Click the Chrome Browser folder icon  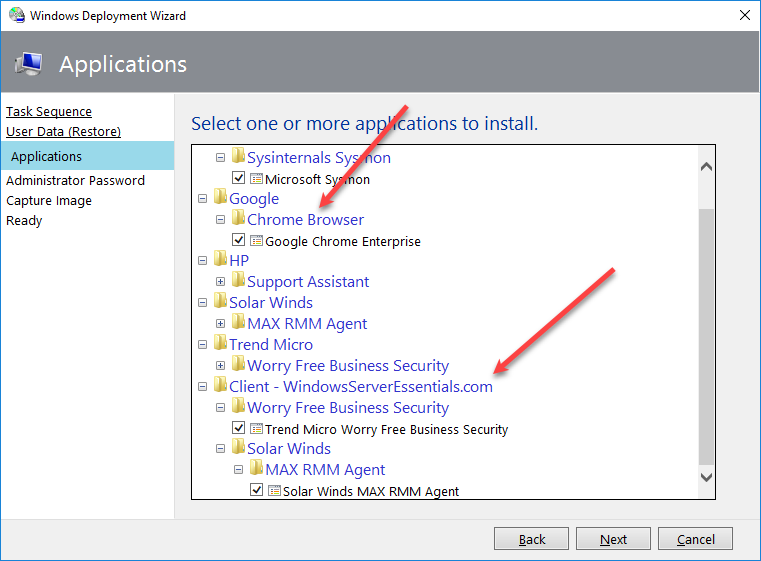tap(238, 219)
